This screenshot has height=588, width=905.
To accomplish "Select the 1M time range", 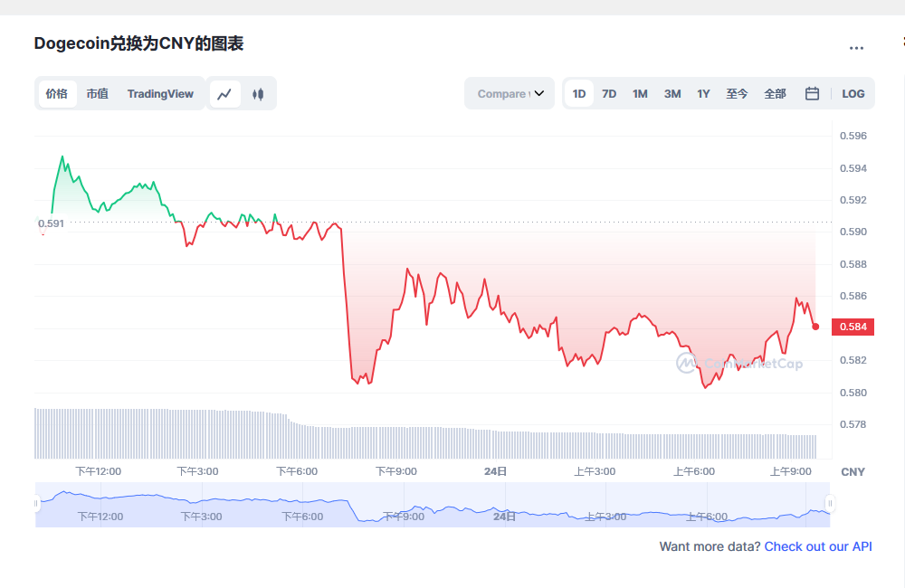I will click(640, 94).
